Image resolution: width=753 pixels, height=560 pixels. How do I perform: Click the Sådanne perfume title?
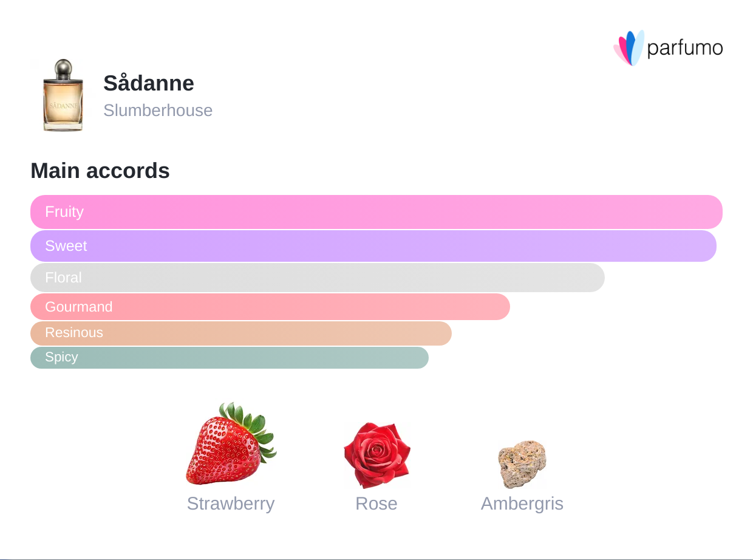(x=149, y=83)
